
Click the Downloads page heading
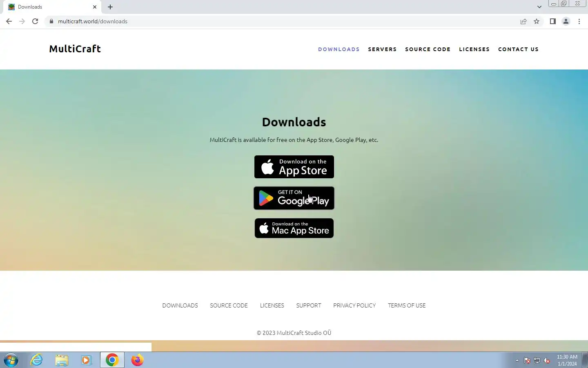coord(294,122)
